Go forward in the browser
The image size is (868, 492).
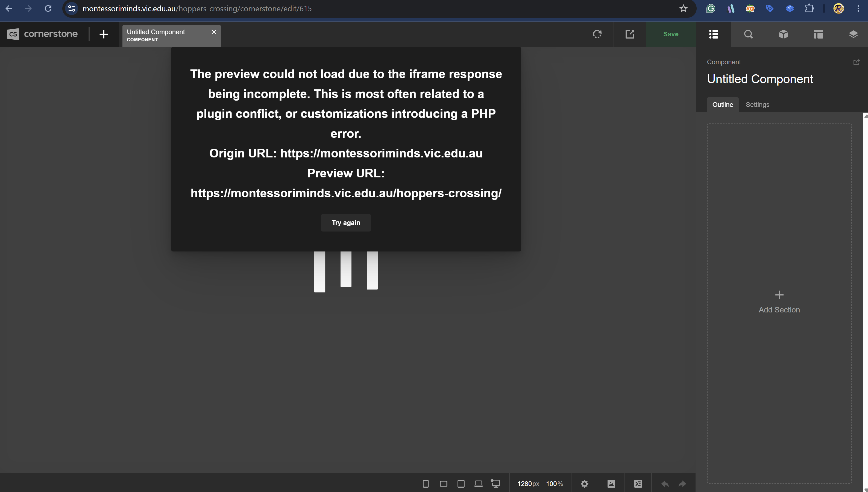28,8
